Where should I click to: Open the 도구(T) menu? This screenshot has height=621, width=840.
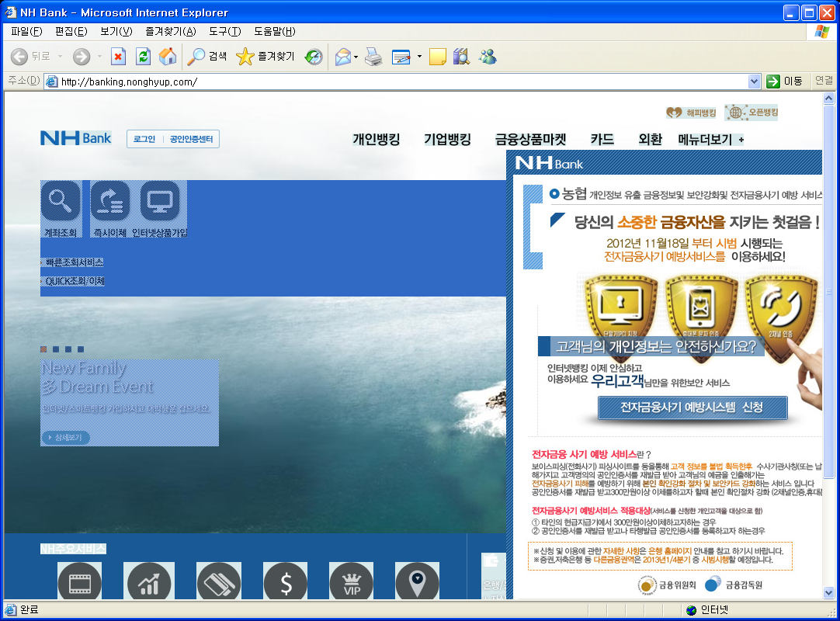click(225, 32)
